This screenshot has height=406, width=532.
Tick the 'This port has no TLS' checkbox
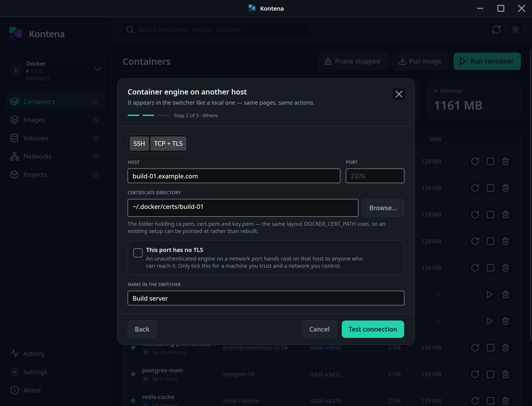(x=138, y=253)
